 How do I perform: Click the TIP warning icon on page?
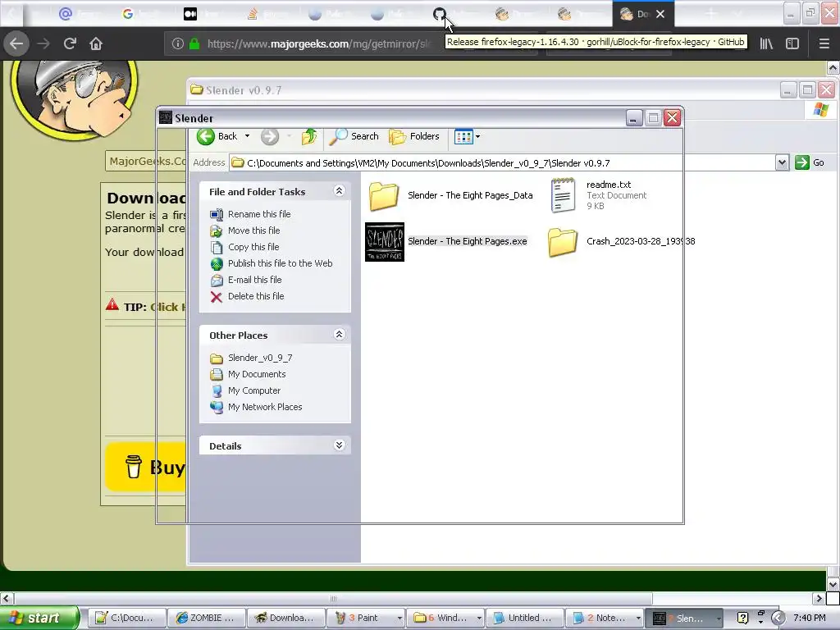coord(112,305)
